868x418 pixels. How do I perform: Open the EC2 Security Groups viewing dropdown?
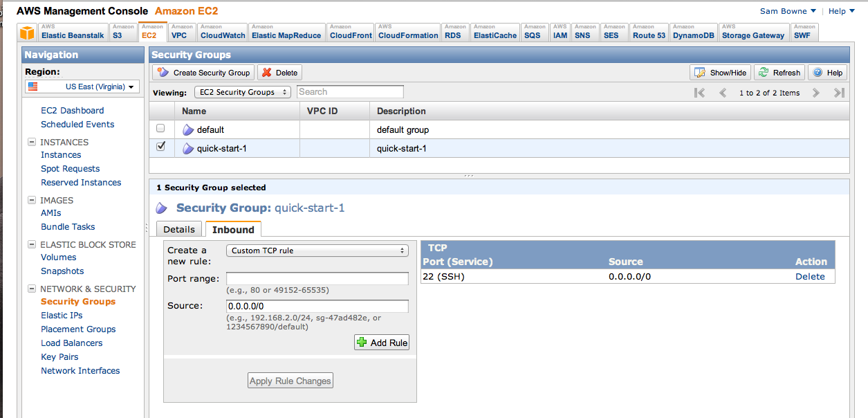[x=242, y=92]
